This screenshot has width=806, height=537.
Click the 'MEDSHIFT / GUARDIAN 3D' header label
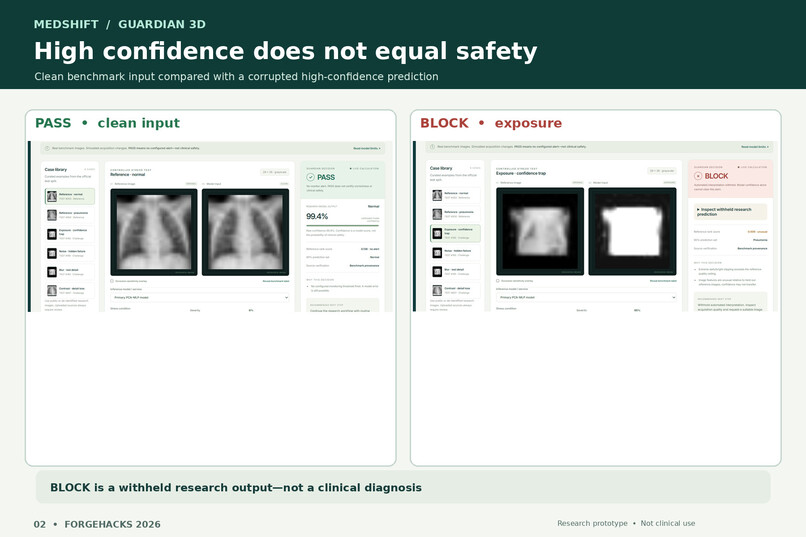pyautogui.click(x=120, y=24)
